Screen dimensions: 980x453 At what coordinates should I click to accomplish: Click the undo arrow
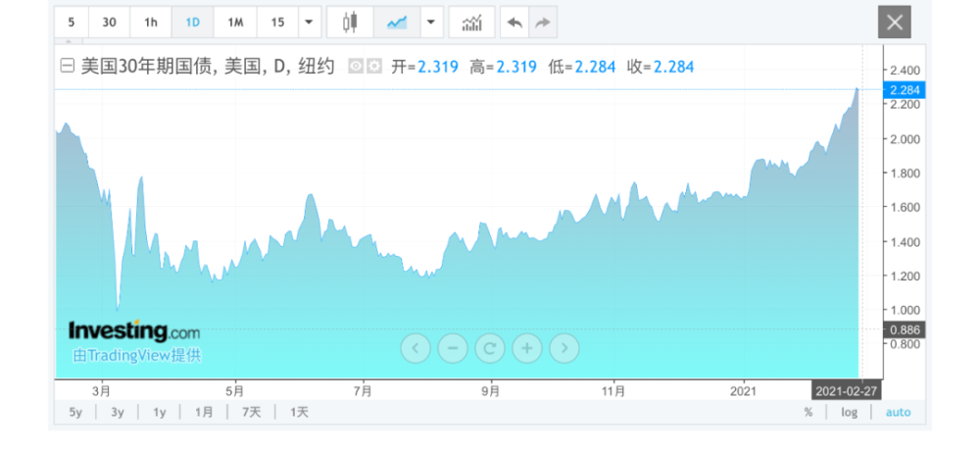point(514,23)
